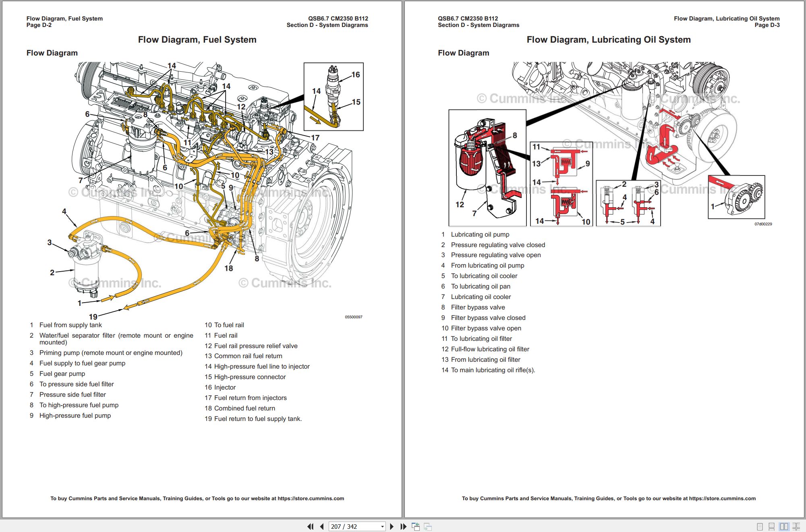Switch to two-page continuous layout
Screen dimensions: 806x532
point(796,526)
